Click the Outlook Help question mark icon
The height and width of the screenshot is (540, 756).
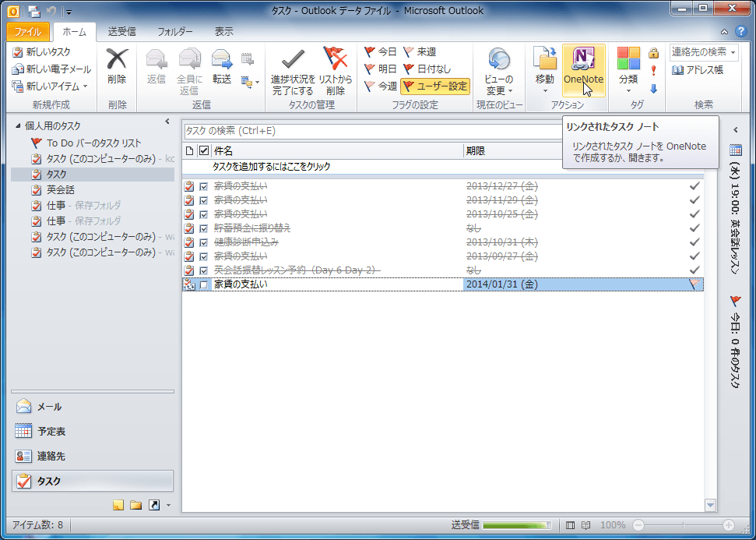[x=740, y=32]
